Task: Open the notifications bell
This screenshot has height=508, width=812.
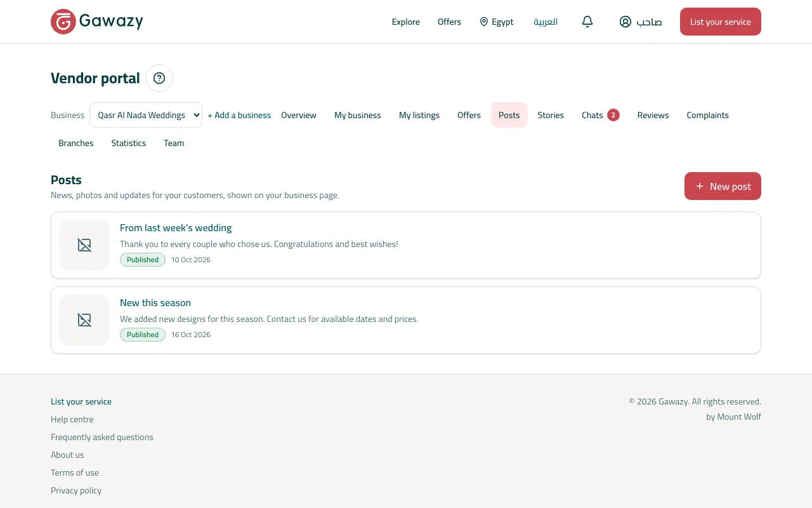Action: 587,22
